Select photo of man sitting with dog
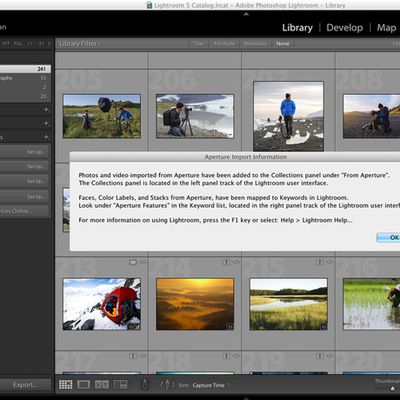 (372, 116)
